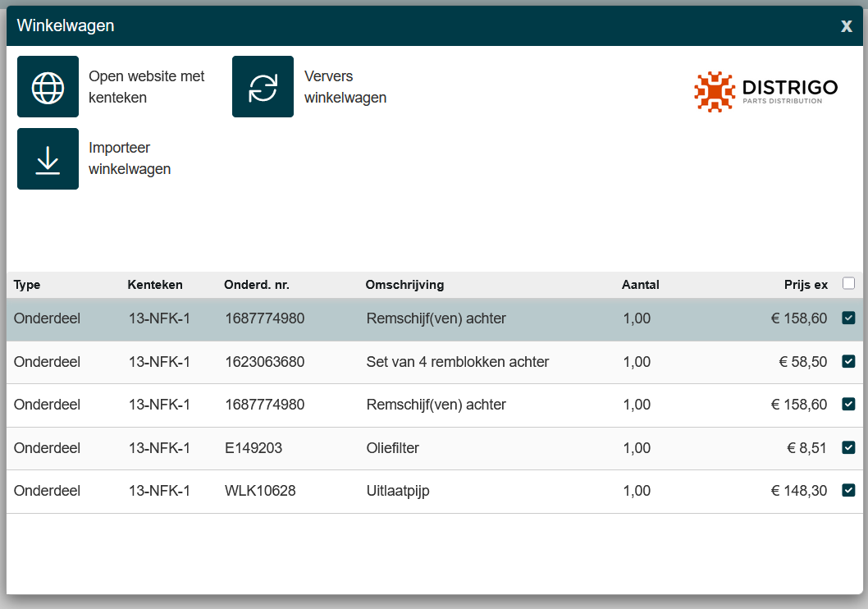The image size is (868, 609).
Task: Select part number WLK10628
Action: click(x=260, y=491)
